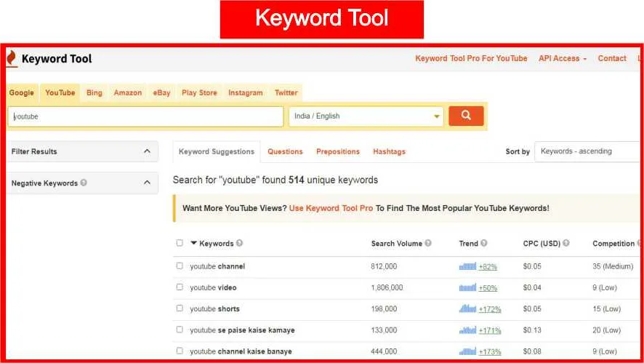Viewport: 644px width, 363px height.
Task: Check the youtube shorts row checkbox
Action: point(180,308)
